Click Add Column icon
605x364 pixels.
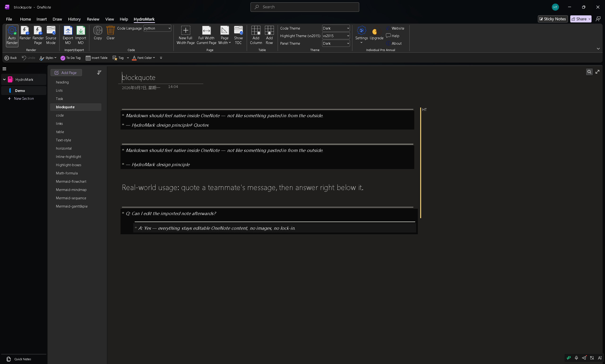(x=256, y=35)
